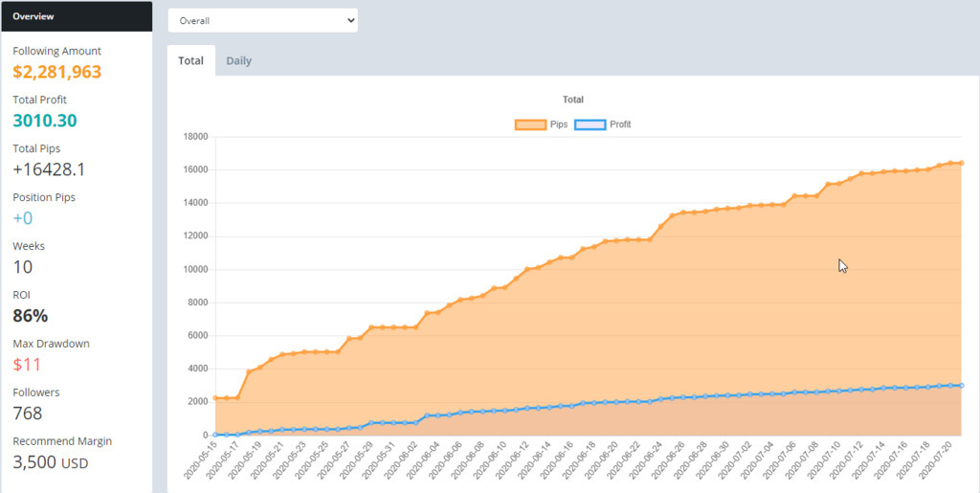This screenshot has height=493, width=980.
Task: Select the Total tab
Action: [190, 61]
